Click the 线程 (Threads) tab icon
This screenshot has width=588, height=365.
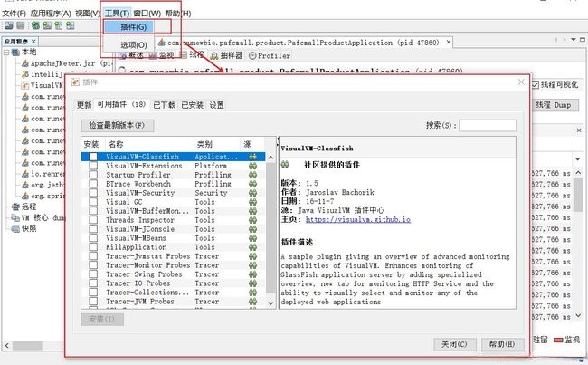pyautogui.click(x=184, y=55)
